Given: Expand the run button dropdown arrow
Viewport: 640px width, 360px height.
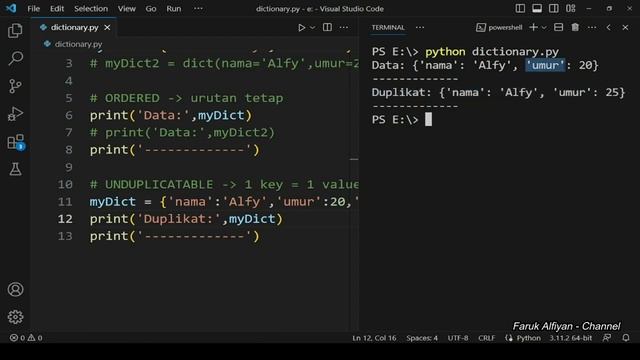Looking at the screenshot, I should tap(312, 28).
